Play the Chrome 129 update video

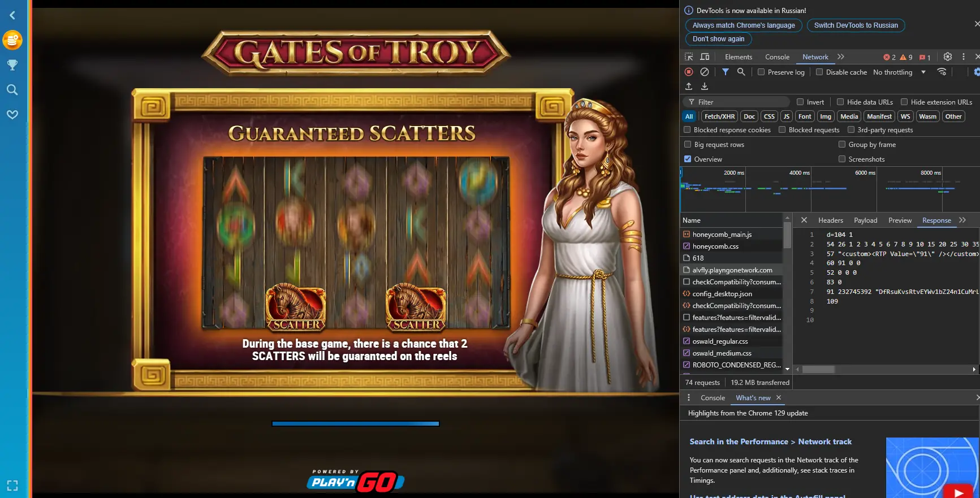pos(959,492)
